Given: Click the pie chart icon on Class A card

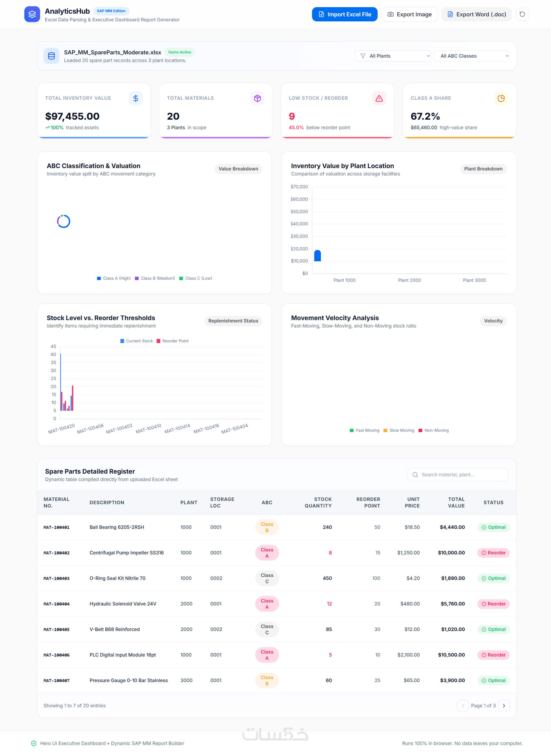Looking at the screenshot, I should tap(501, 98).
